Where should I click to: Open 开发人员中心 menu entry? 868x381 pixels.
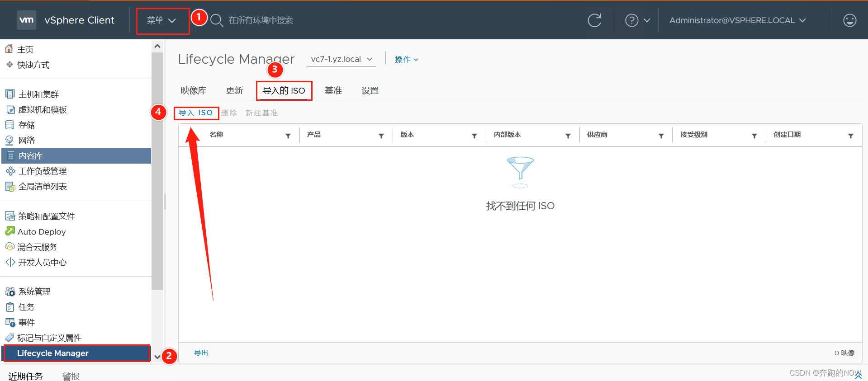tap(43, 262)
